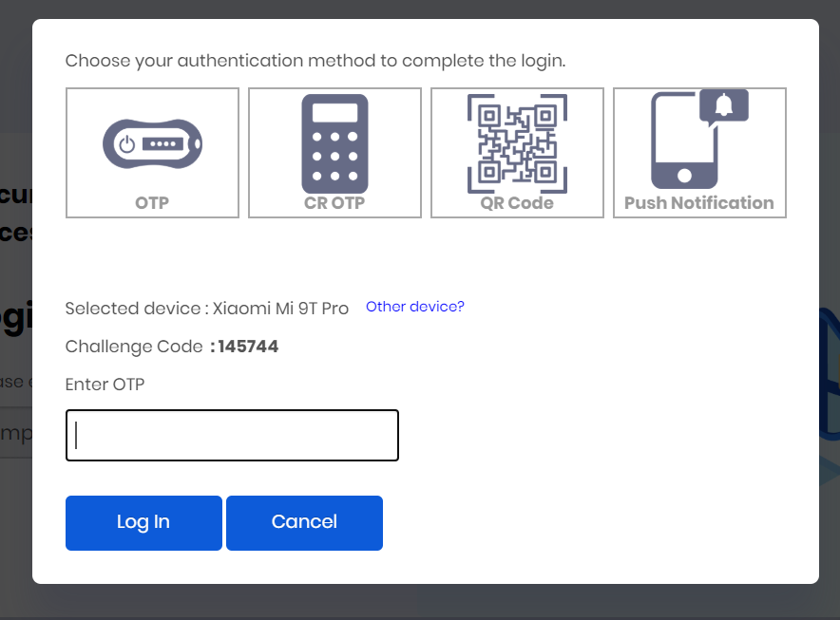Select the OTP method tile
840x620 pixels.
pyautogui.click(x=151, y=152)
